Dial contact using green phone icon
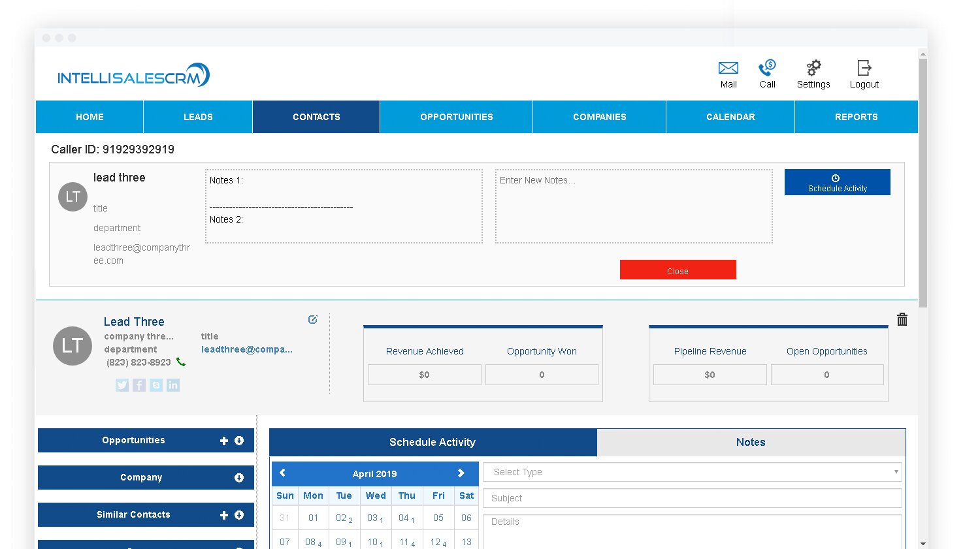Viewport: 980px width, 549px height. 181,362
